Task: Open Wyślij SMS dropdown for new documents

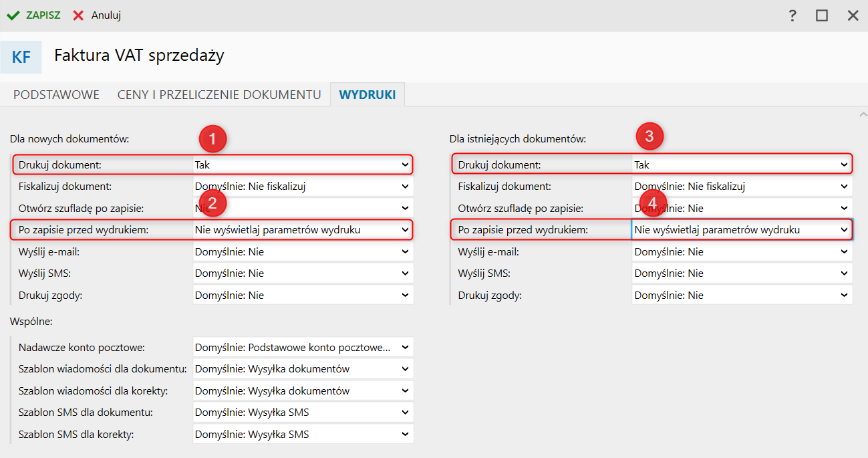Action: tap(303, 273)
